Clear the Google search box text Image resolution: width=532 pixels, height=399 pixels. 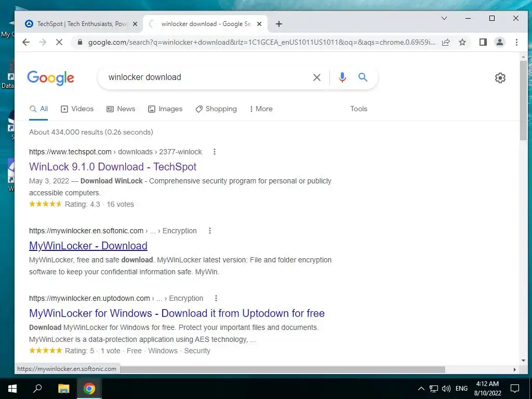[x=316, y=77]
